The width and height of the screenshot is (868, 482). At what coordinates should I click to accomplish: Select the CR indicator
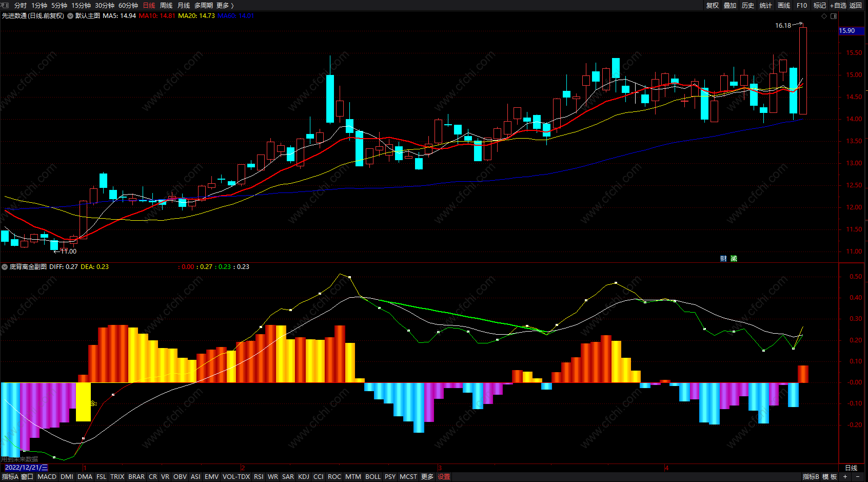click(x=153, y=477)
